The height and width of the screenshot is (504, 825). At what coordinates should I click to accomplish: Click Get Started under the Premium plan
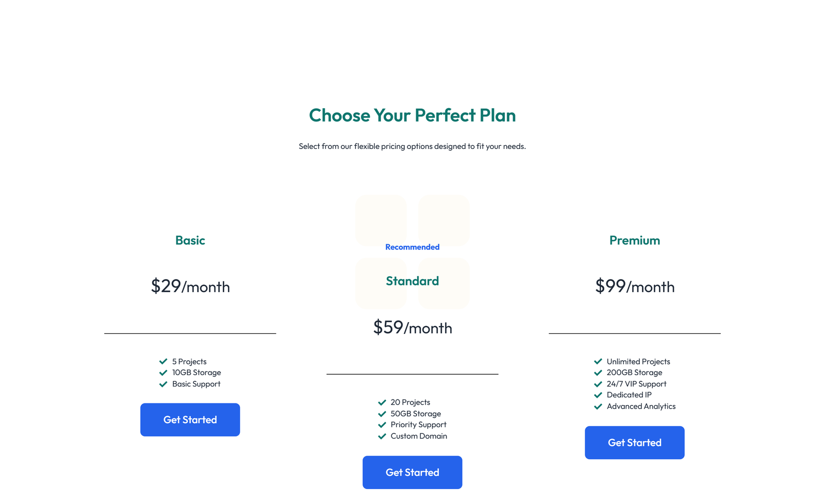634,442
